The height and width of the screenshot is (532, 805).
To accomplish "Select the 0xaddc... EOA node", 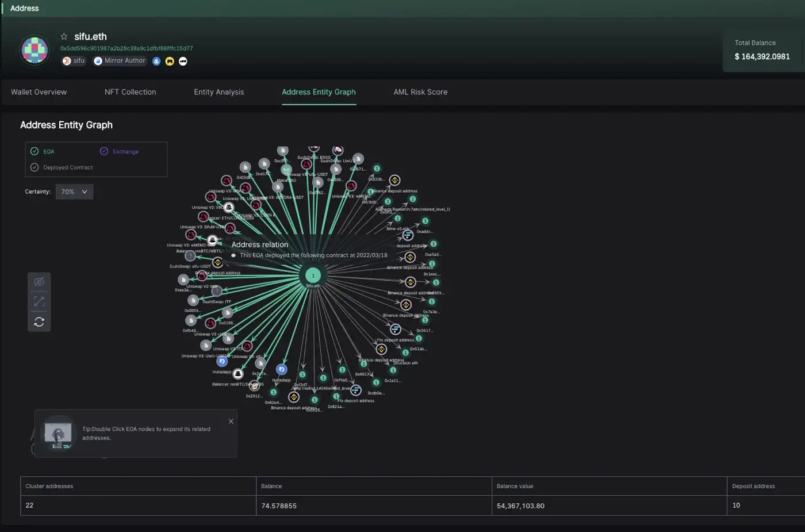I will pyautogui.click(x=425, y=221).
